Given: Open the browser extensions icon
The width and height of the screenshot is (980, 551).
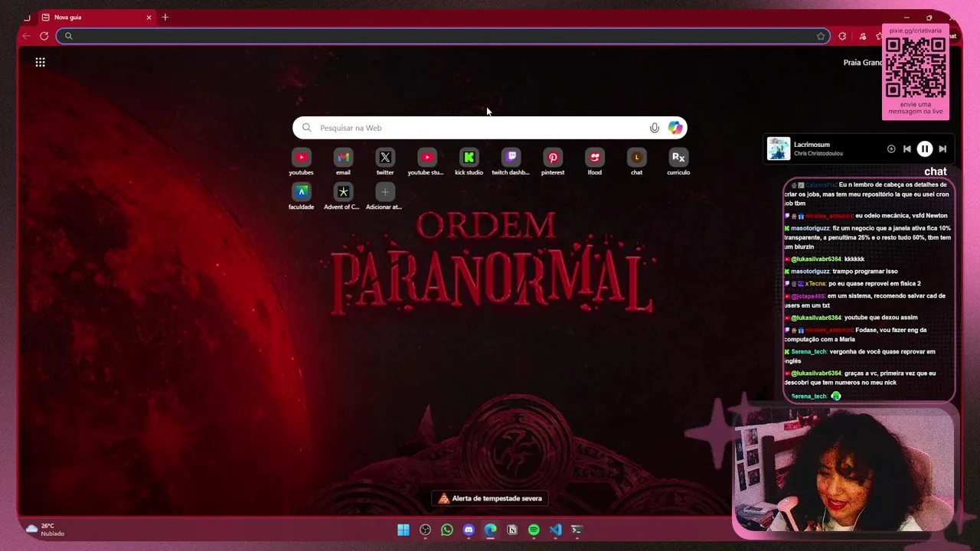Looking at the screenshot, I should point(842,36).
